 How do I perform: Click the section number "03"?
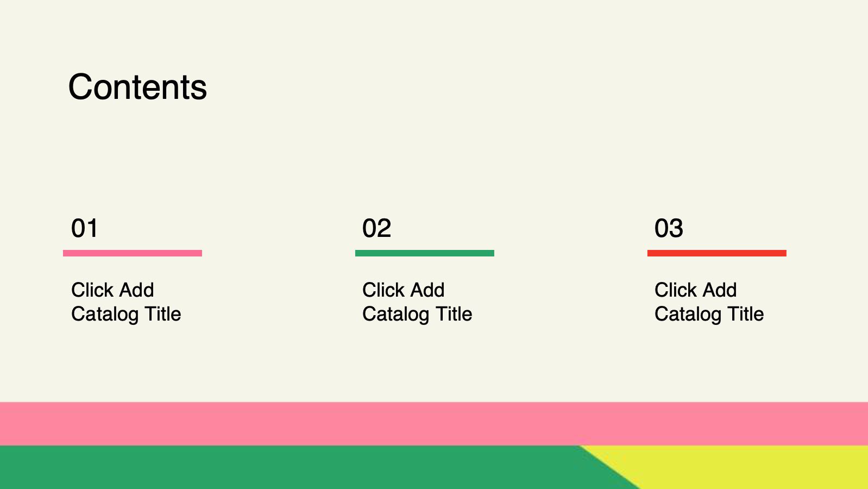[x=669, y=228]
